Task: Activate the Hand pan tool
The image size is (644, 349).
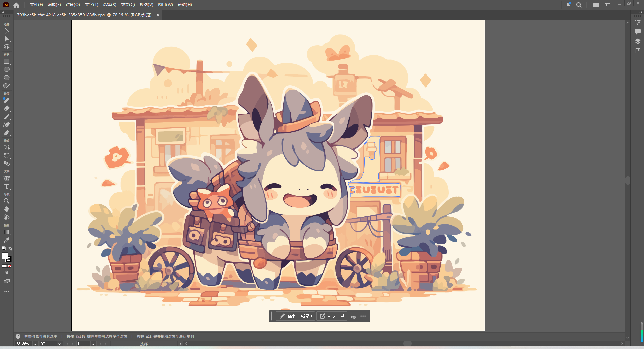Action: [x=7, y=209]
